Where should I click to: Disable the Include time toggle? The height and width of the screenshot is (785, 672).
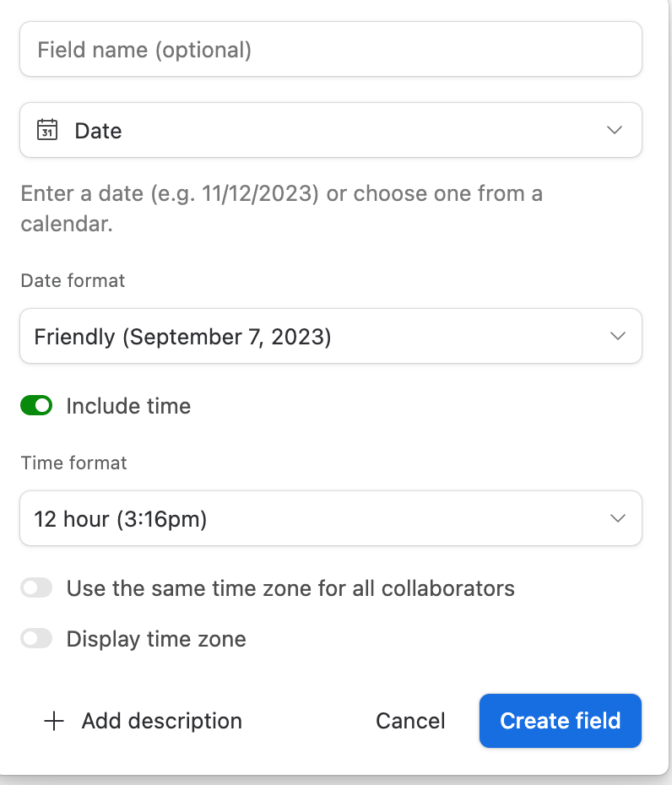click(x=36, y=405)
